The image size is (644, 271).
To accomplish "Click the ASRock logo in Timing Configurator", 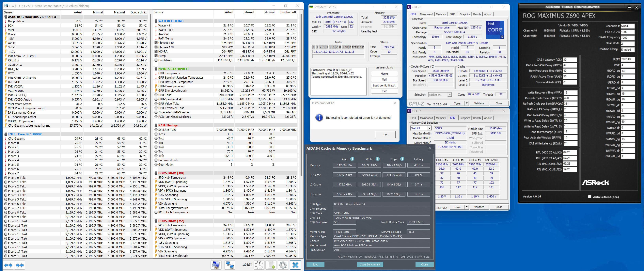I will (595, 183).
